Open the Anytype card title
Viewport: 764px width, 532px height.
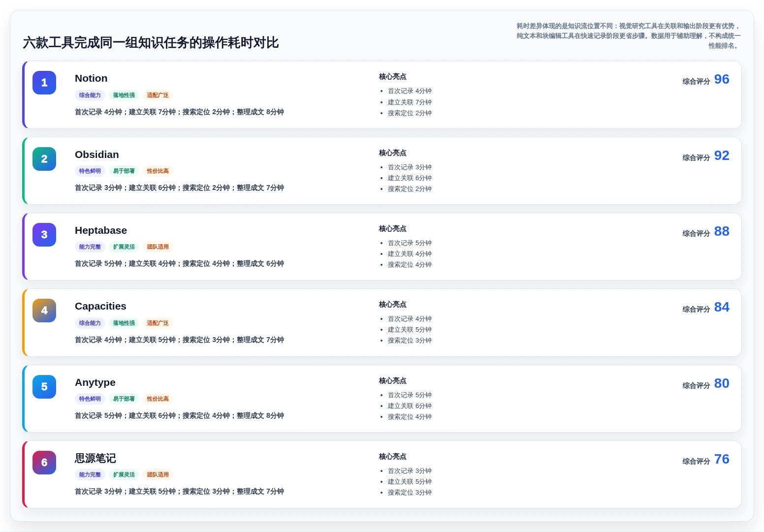[95, 382]
